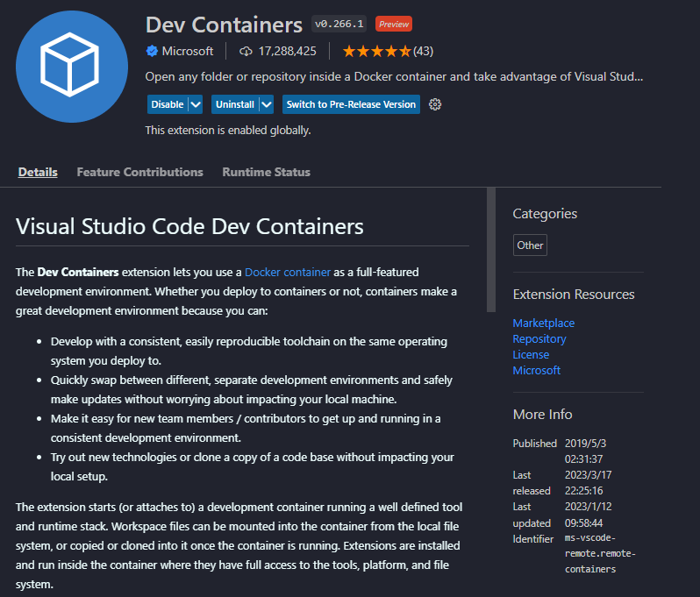Image resolution: width=700 pixels, height=597 pixels.
Task: Open the Repository link
Action: 539,339
